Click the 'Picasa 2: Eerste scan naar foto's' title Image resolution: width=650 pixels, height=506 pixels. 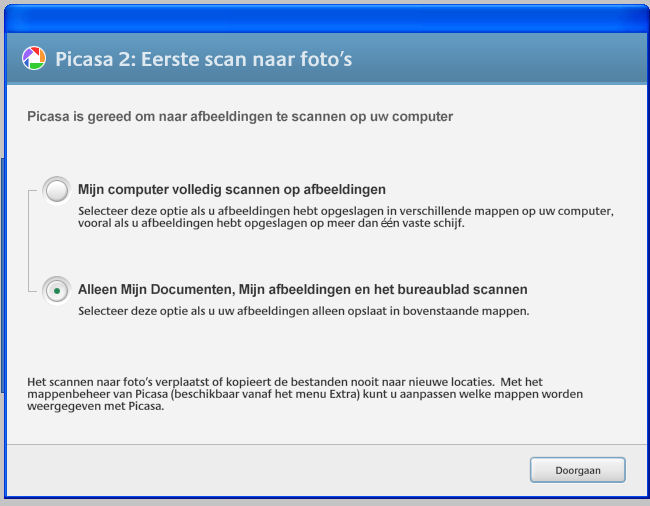pos(204,59)
